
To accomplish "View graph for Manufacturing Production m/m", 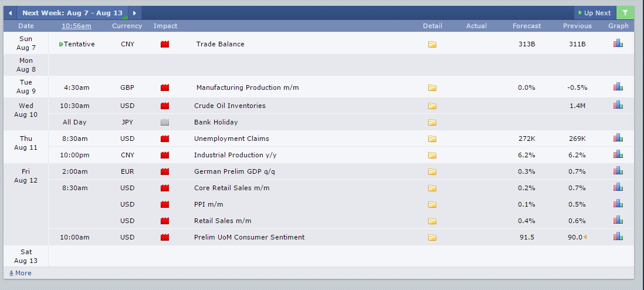I will coord(618,87).
